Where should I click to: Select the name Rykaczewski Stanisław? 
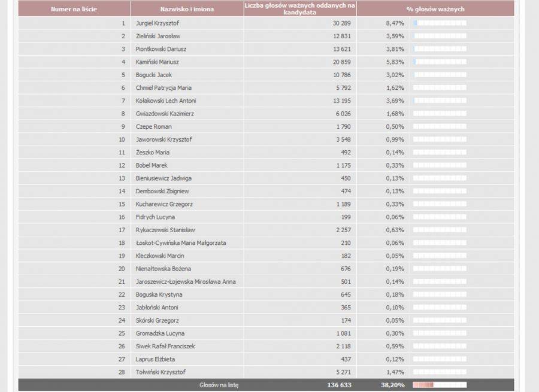pos(165,230)
